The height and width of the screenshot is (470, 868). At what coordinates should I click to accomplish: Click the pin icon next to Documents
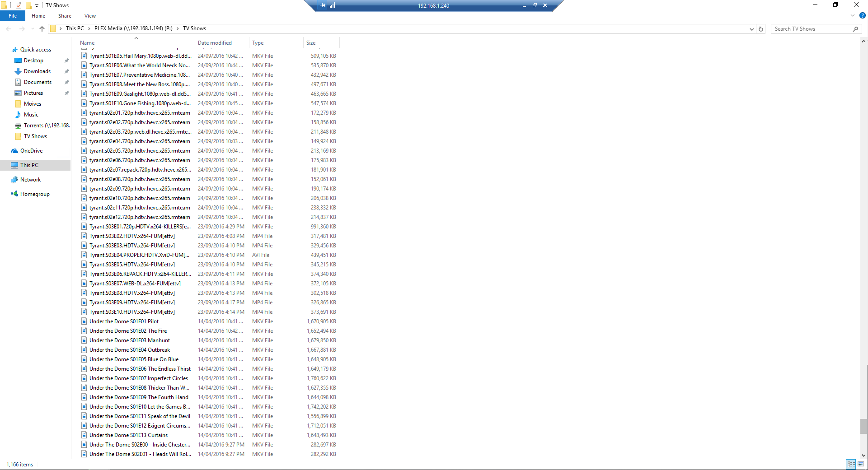pos(67,82)
